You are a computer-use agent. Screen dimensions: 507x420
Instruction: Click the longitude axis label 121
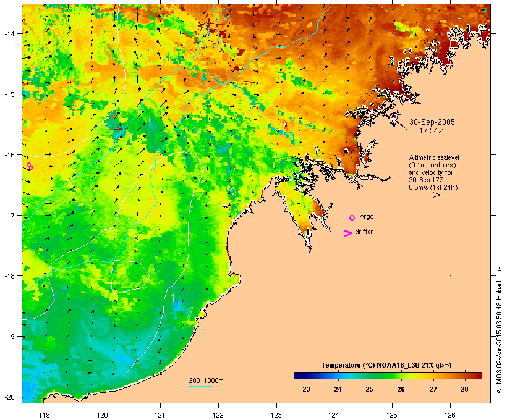[x=160, y=415]
